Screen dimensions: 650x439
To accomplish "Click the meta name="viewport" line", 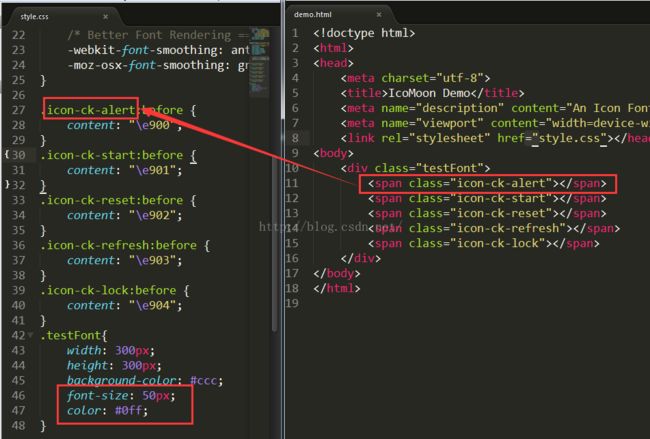I will tap(495, 123).
